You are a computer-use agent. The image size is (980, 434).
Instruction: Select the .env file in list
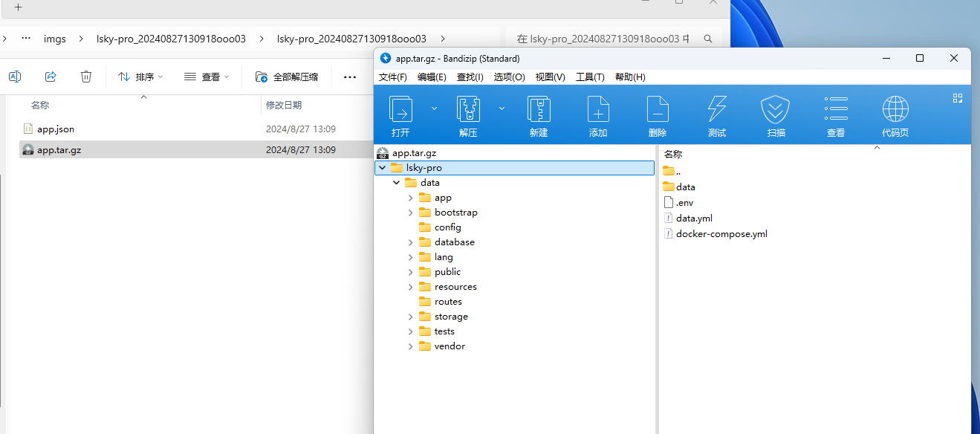coord(678,202)
